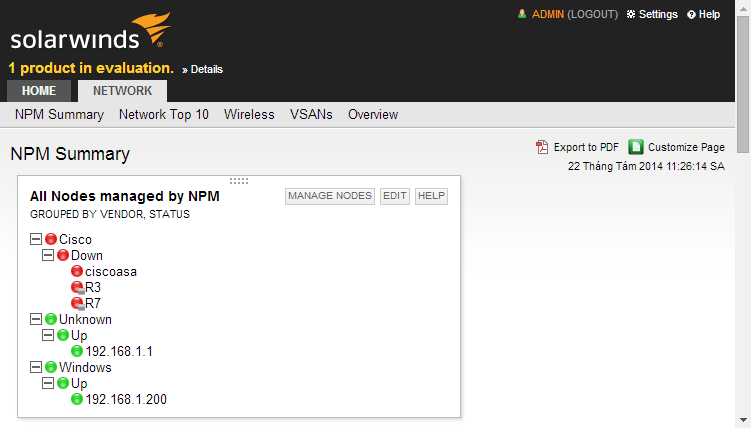
Task: Click the red status icon beside Cisco
Action: (x=51, y=239)
